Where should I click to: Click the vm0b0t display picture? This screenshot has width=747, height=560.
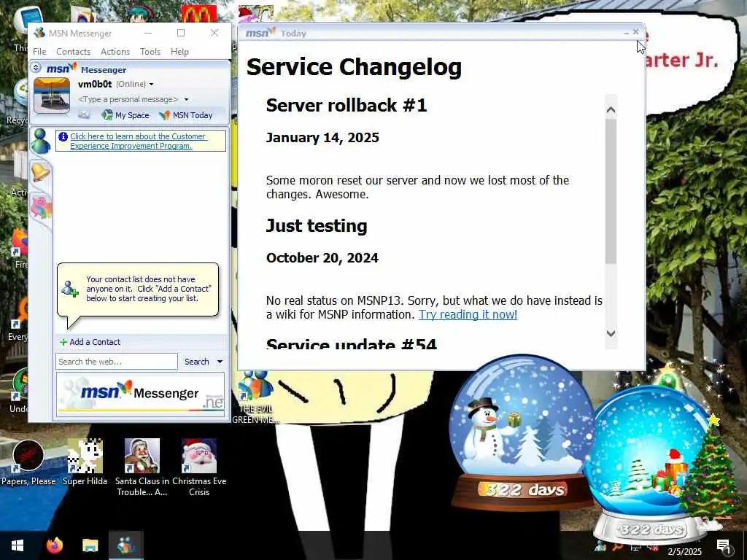coord(52,96)
